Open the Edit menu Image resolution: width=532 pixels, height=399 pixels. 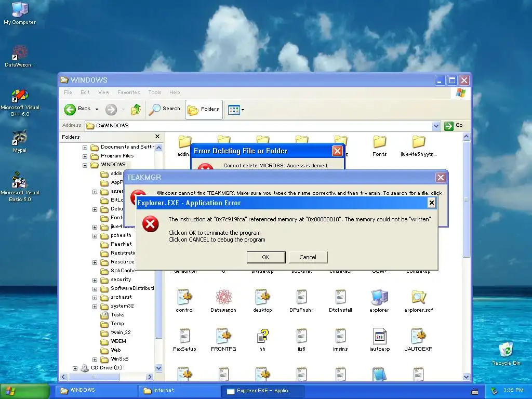85,92
